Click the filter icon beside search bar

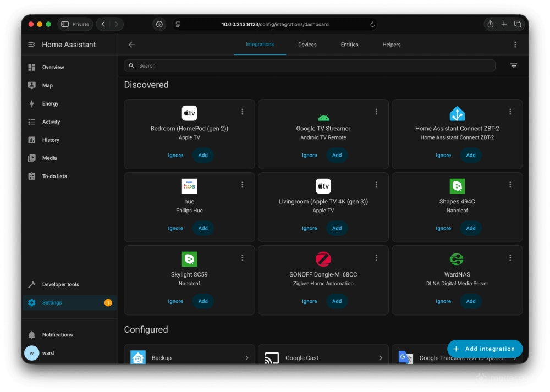coord(513,66)
